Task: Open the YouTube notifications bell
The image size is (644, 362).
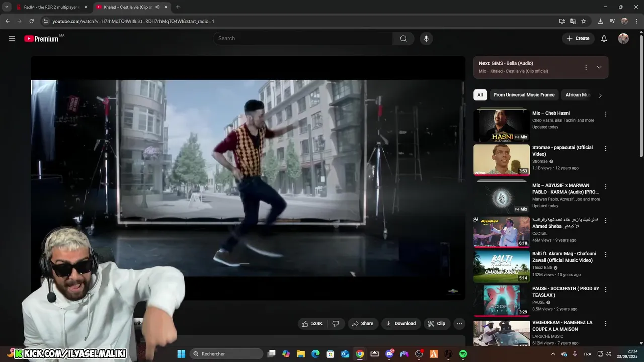Action: (604, 38)
